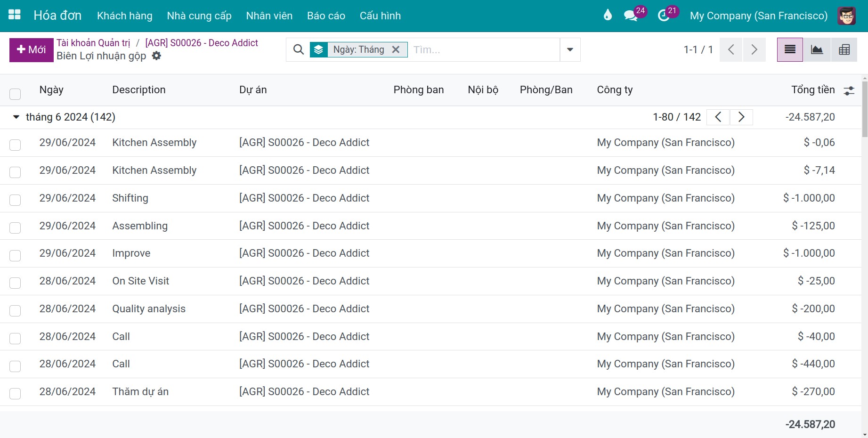
Task: Open the user avatar menu
Action: (846, 16)
